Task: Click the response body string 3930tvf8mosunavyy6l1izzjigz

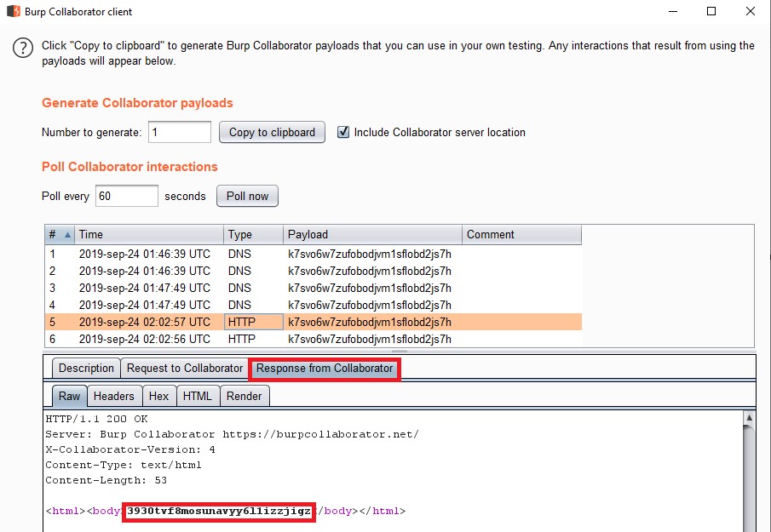Action: 219,511
